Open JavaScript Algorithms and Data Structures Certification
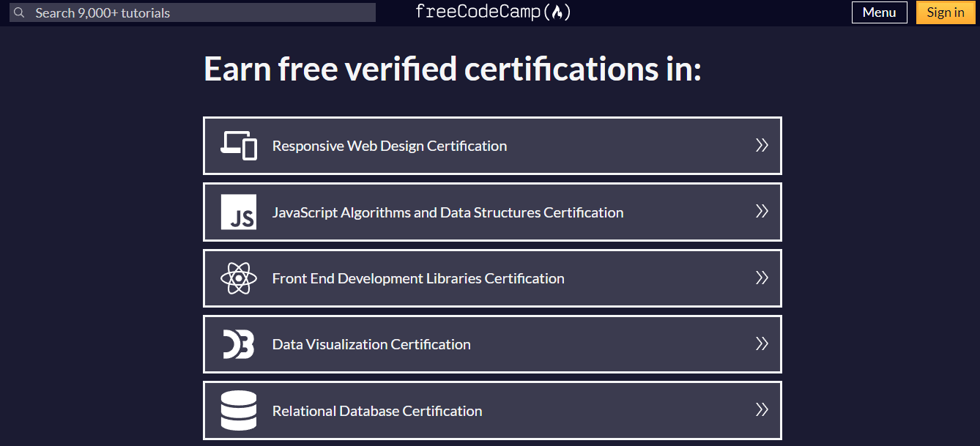Viewport: 980px width, 446px height. pos(492,212)
